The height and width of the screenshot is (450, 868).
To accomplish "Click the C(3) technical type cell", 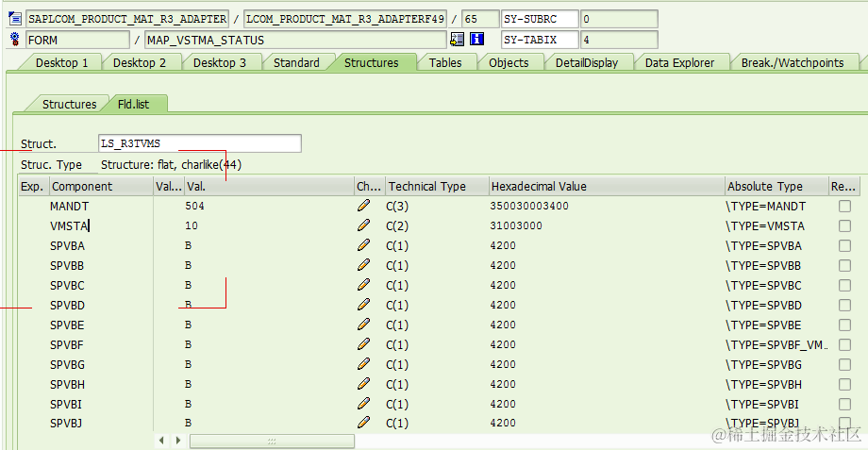I will 397,206.
